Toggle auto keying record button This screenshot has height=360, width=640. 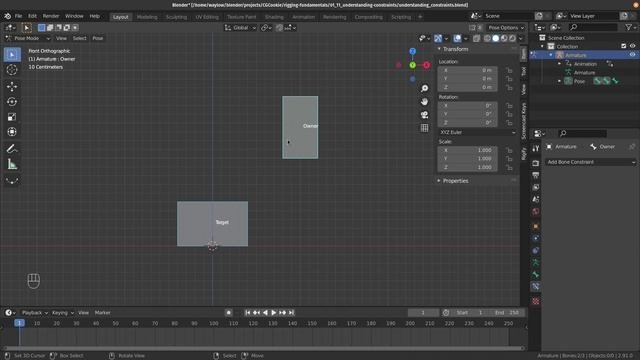click(229, 313)
